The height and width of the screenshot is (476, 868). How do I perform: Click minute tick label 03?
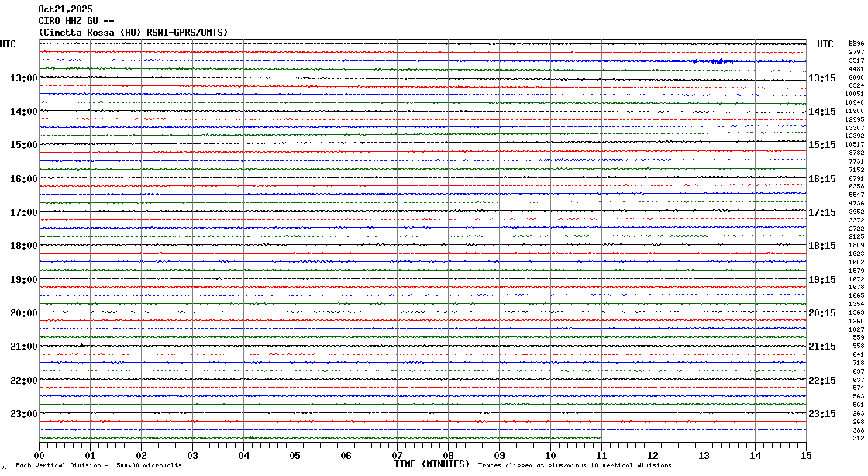pos(193,456)
